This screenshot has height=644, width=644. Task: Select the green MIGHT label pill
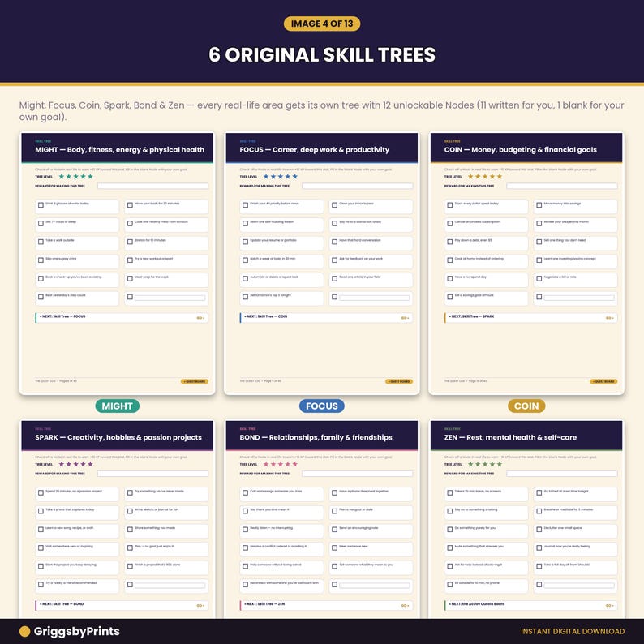118,406
